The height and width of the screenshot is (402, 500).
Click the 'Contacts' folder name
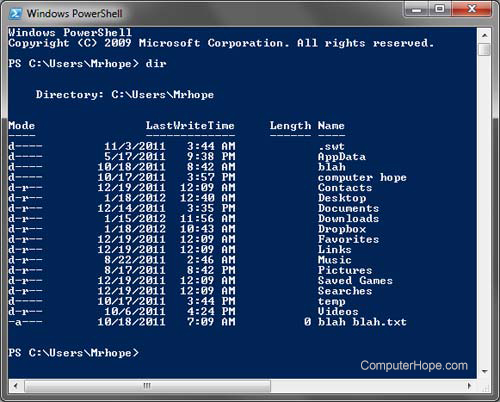point(345,188)
